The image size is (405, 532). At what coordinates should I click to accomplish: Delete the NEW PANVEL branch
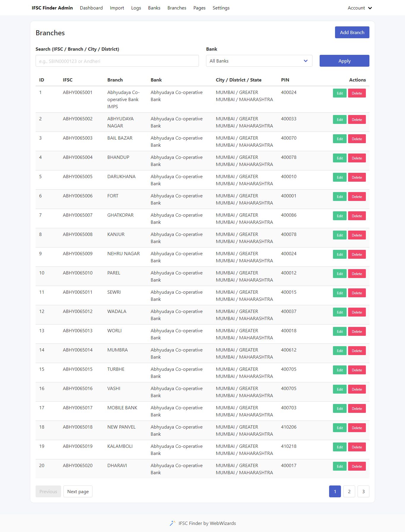357,428
